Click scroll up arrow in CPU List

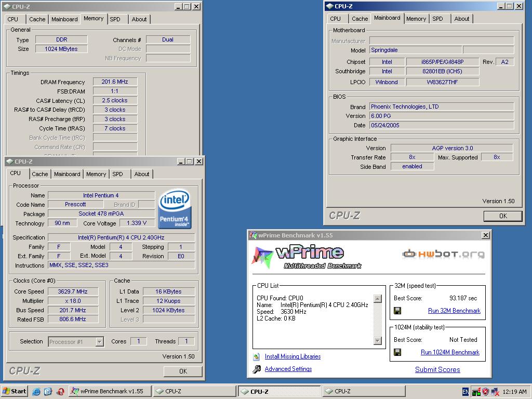click(377, 299)
